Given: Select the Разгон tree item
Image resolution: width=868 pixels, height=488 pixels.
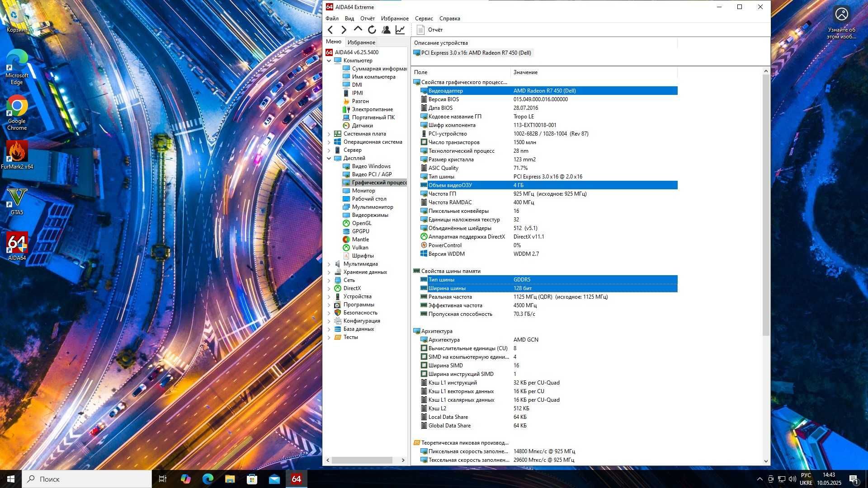Looking at the screenshot, I should click(x=356, y=101).
